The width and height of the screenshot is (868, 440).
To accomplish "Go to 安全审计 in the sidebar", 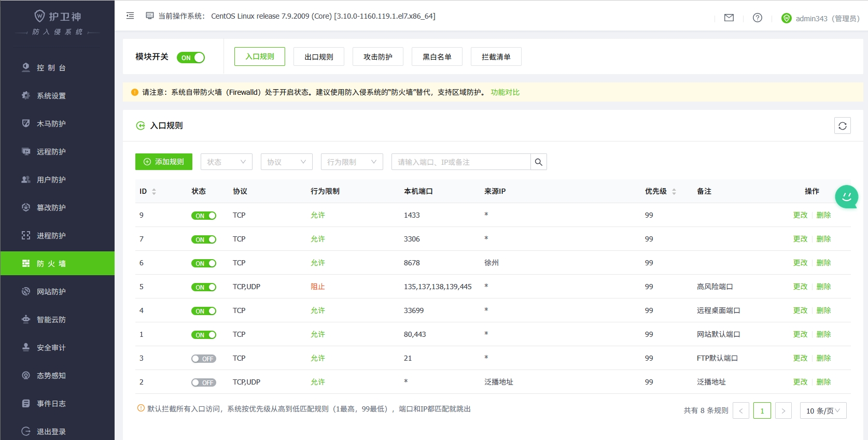I will pos(58,348).
